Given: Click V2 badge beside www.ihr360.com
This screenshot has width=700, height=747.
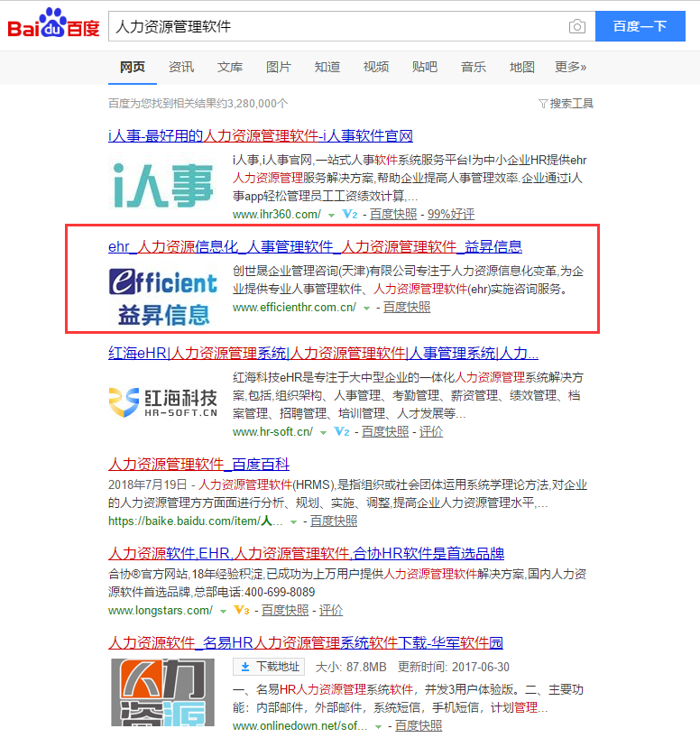Looking at the screenshot, I should 350,215.
